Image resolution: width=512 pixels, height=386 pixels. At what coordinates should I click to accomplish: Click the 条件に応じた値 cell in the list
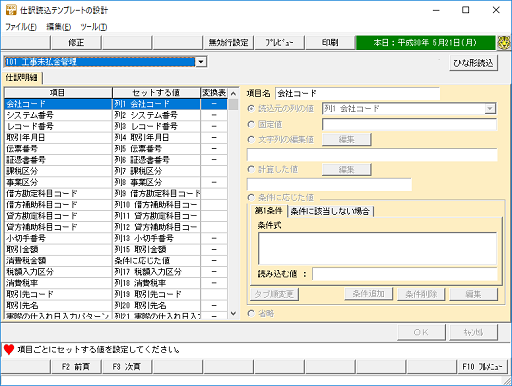tap(157, 260)
